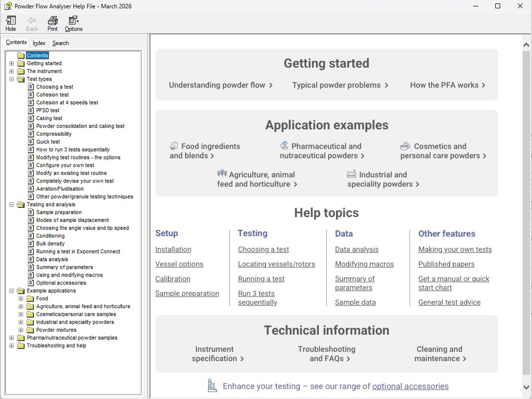The height and width of the screenshot is (399, 532).
Task: Click the scrollbar up arrow
Action: pos(526,45)
